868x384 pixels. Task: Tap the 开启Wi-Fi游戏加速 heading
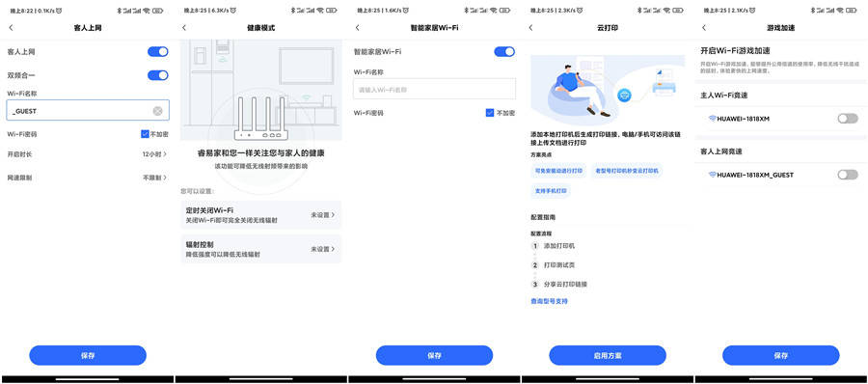735,50
